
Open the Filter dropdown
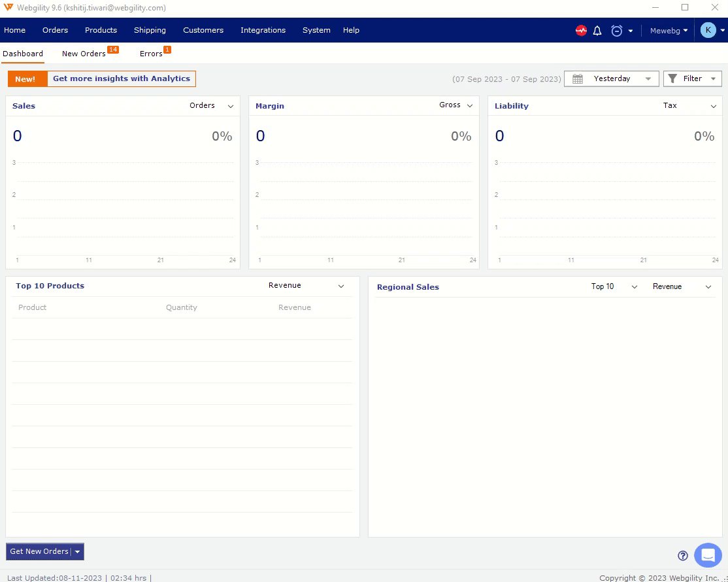tap(692, 79)
